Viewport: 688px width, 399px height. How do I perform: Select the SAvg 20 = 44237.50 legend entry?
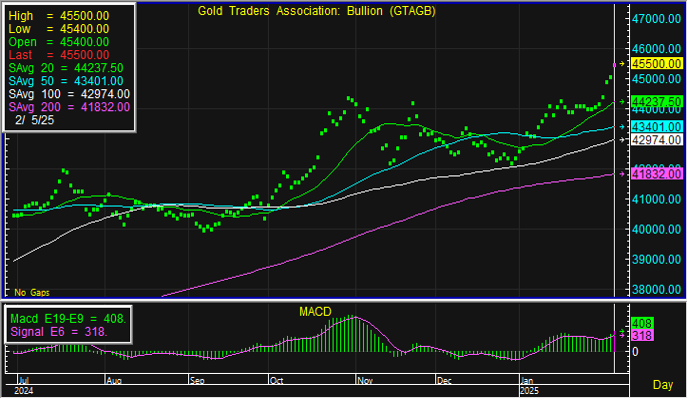66,68
